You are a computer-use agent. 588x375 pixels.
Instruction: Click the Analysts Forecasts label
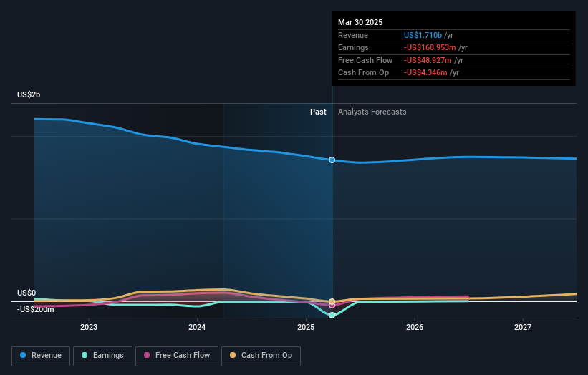(x=372, y=112)
